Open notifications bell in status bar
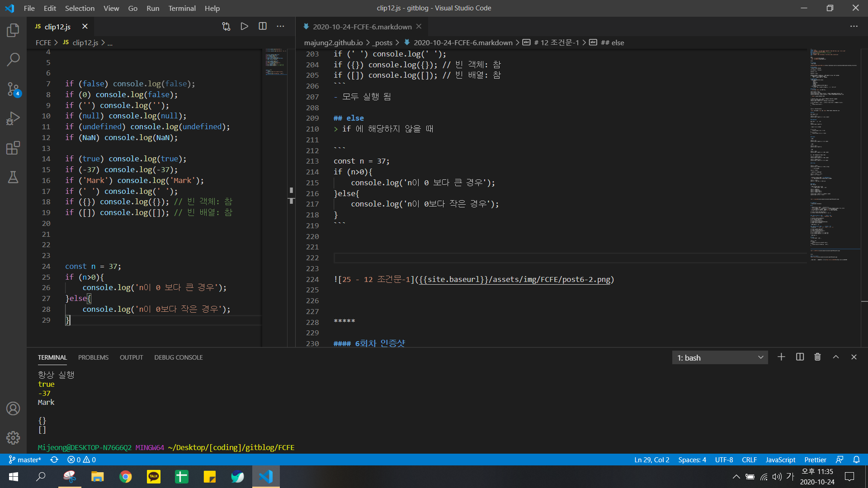The width and height of the screenshot is (868, 488). click(x=856, y=460)
